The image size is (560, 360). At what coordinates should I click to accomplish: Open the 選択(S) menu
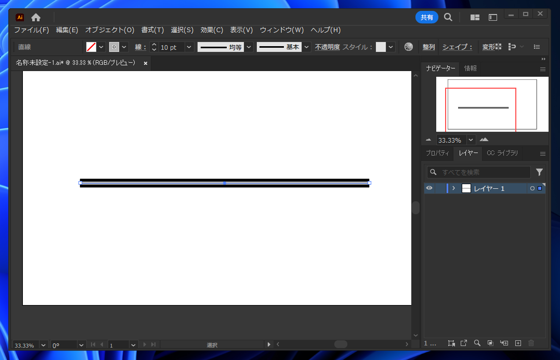tap(182, 30)
